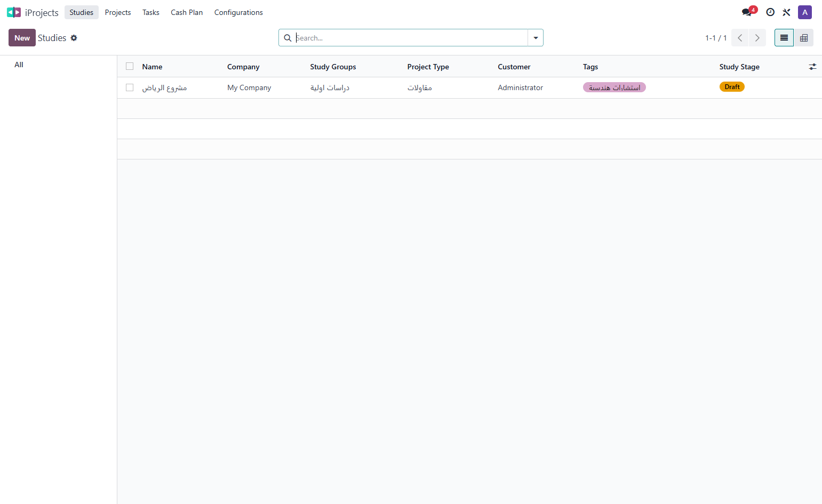Click the pager counter 1-1 / 1

[x=716, y=38]
